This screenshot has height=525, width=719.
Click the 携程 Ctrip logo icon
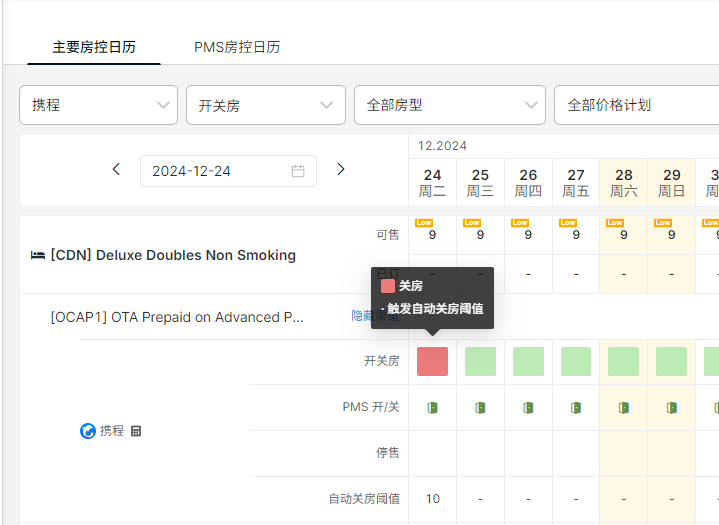click(x=88, y=431)
